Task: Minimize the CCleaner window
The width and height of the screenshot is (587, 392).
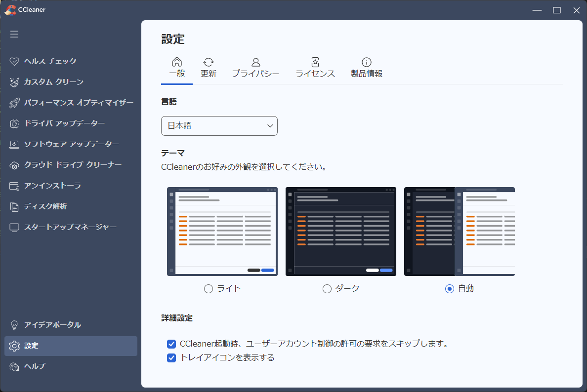Action: [537, 10]
